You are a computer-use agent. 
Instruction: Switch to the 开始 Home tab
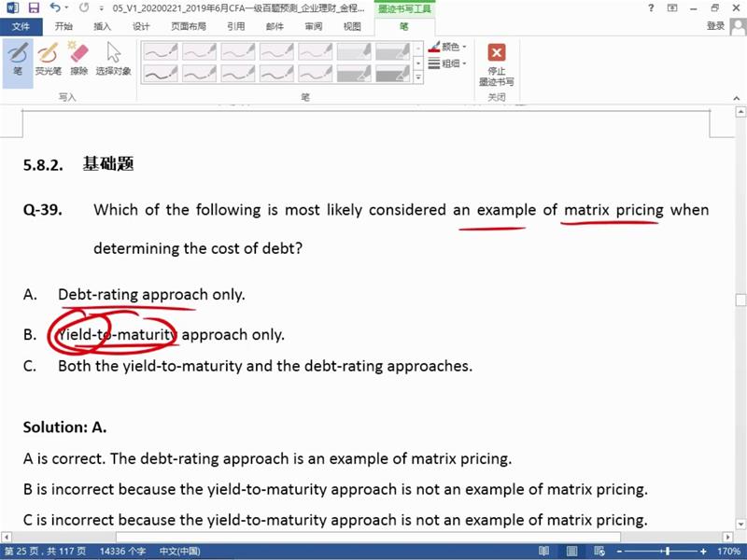[63, 26]
